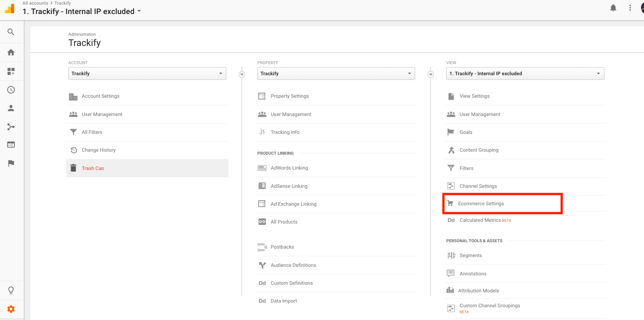Click the property-to-view arrow button
Screen dimensions: 644x320
click(430, 74)
